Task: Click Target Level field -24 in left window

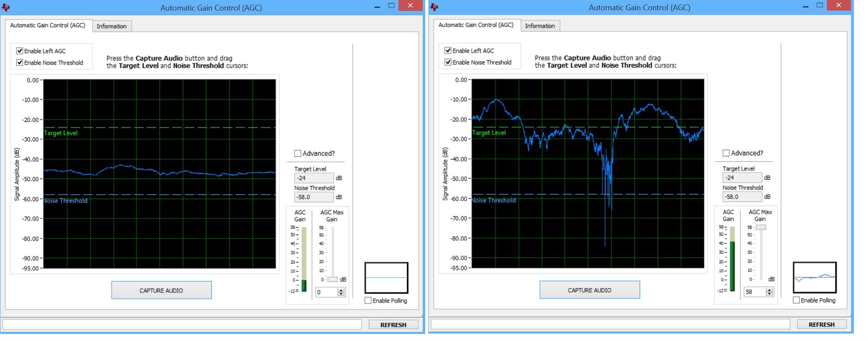Action: tap(314, 178)
